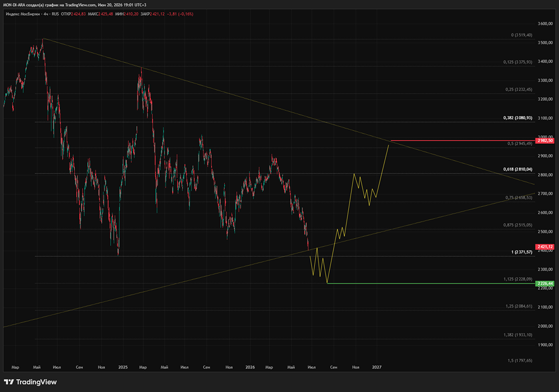Click the Fibonacci level 0,382 (3 080,93) label

click(x=518, y=117)
